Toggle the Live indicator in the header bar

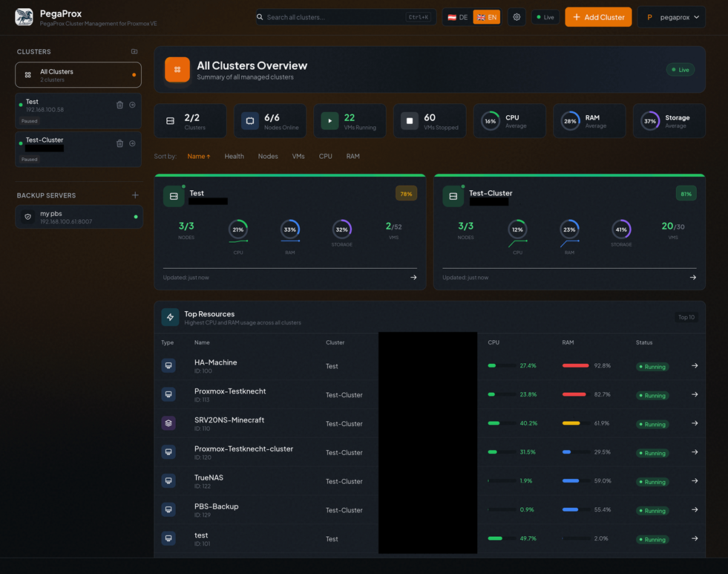click(545, 17)
